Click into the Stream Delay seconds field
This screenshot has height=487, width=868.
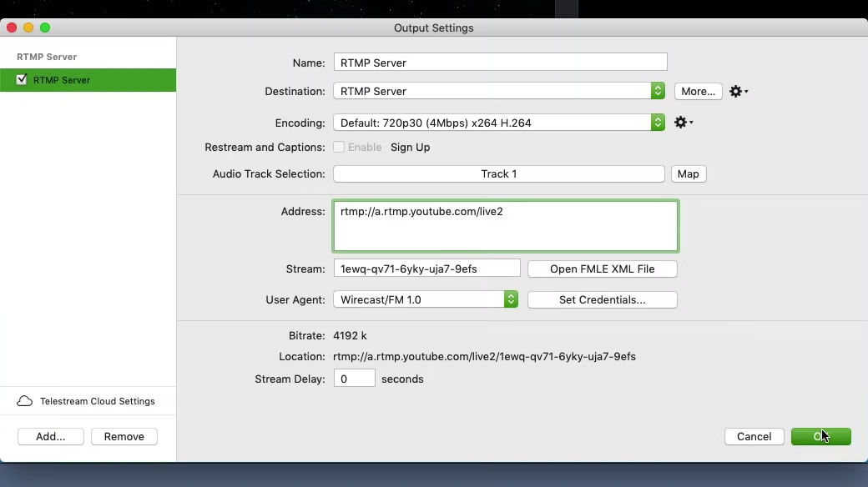(x=354, y=379)
